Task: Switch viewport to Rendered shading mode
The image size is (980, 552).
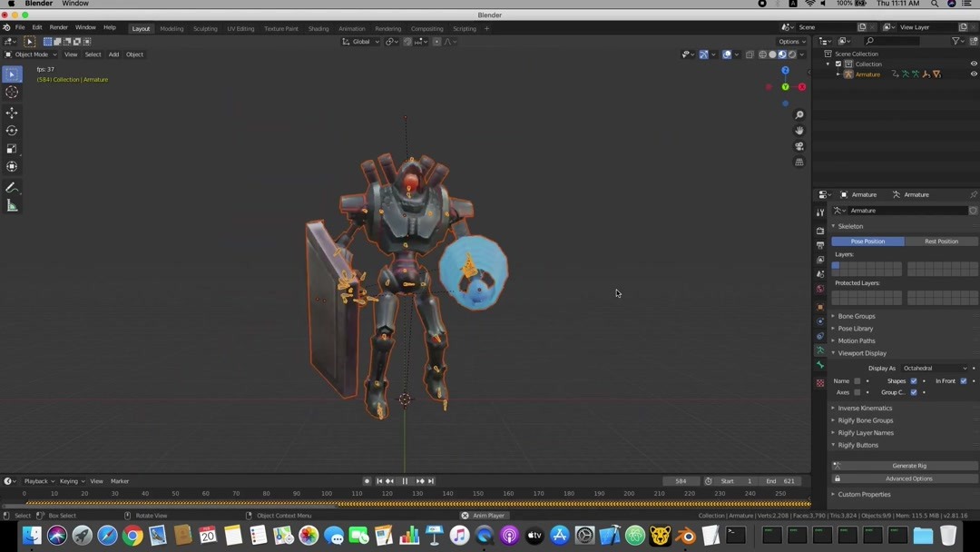Action: tap(794, 54)
